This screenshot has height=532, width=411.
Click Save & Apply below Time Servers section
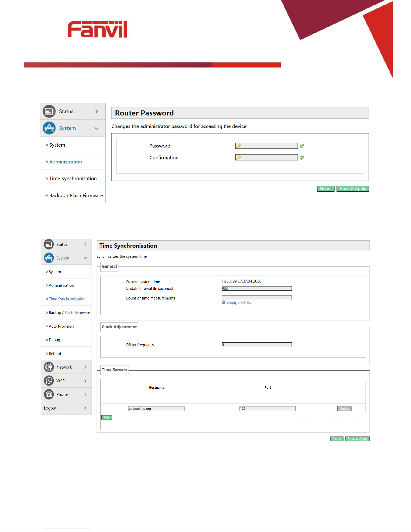(x=357, y=439)
